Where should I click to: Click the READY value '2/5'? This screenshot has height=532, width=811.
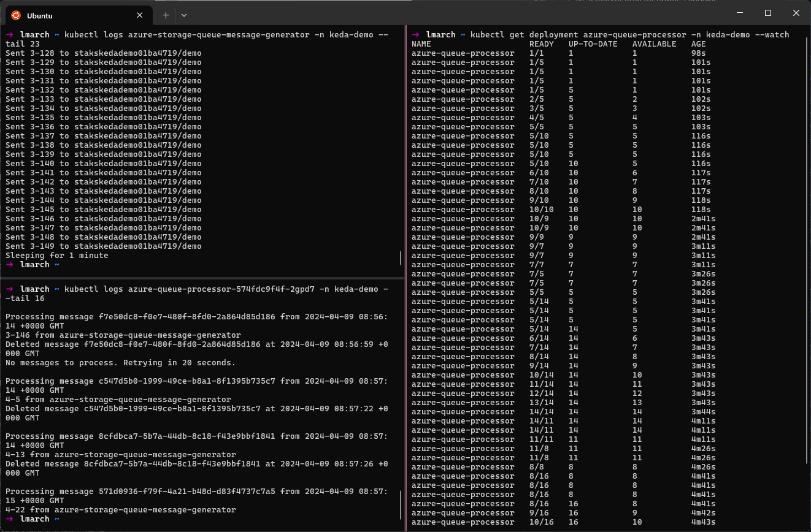point(537,99)
